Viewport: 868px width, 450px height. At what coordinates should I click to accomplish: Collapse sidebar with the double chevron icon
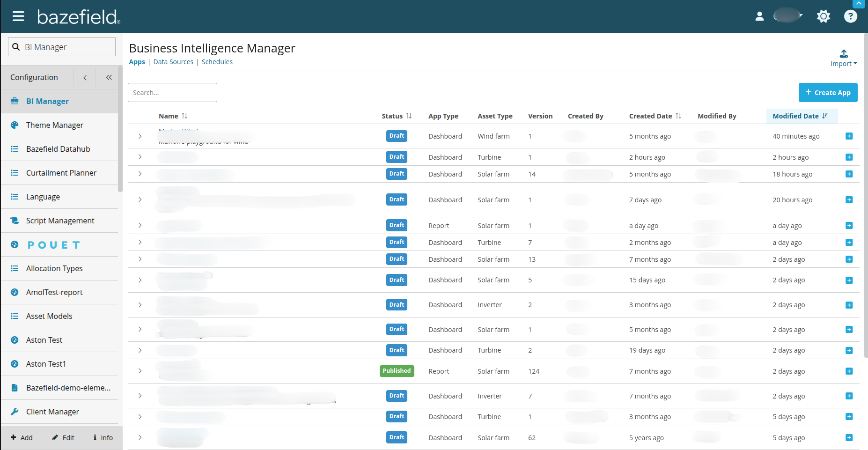109,77
